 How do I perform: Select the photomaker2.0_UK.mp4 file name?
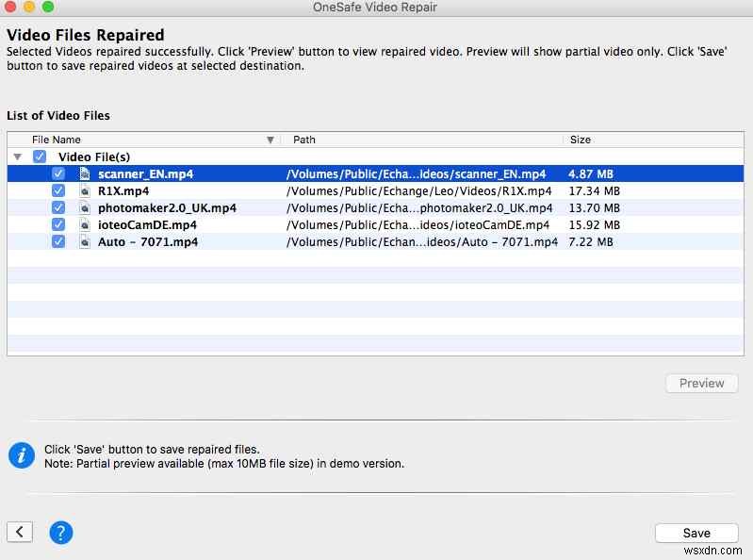(x=167, y=208)
